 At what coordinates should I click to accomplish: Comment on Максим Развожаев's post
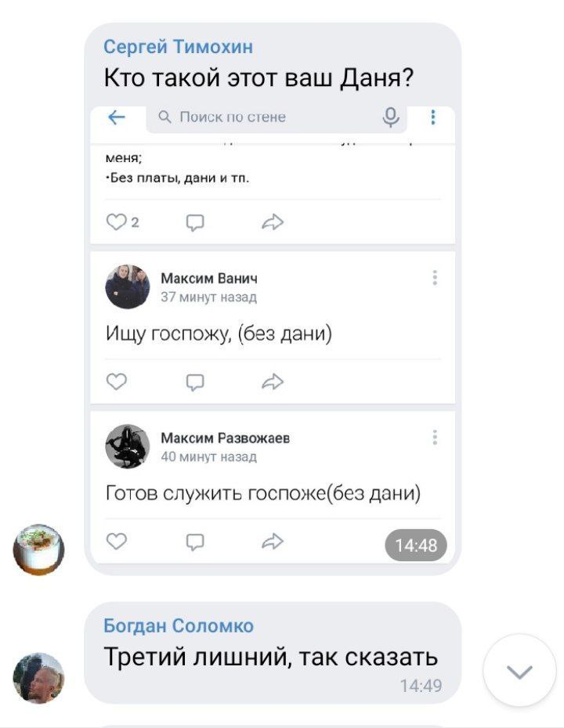click(x=195, y=542)
